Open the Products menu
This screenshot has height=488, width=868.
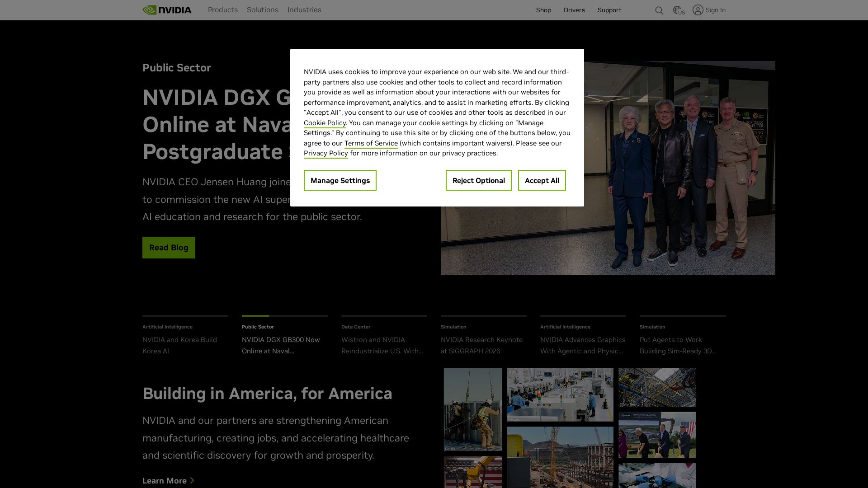223,10
